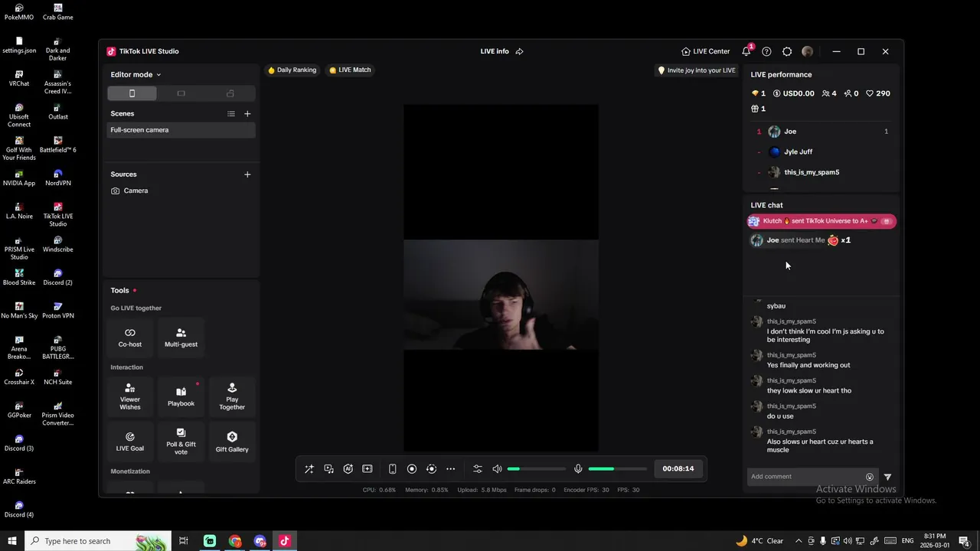Click the chat message 'do u use'

780,416
